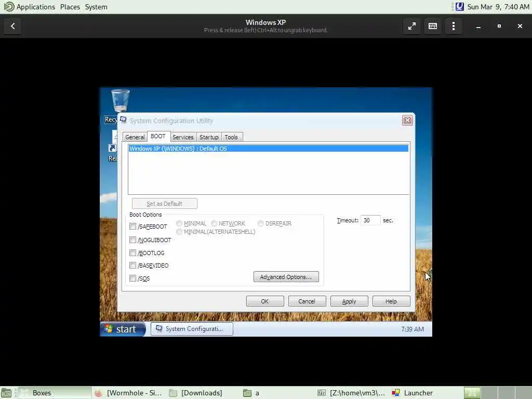532x399 pixels.
Task: Open Downloads window from bottom panel
Action: tap(203, 393)
